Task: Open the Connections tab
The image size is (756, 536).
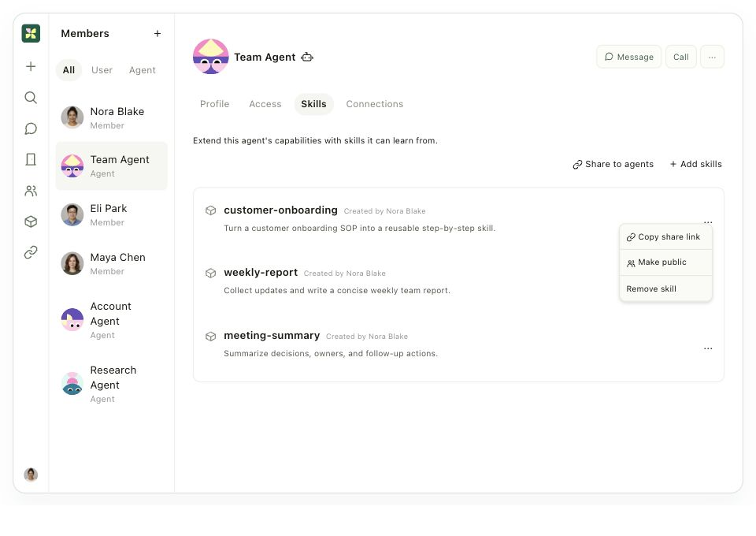Action: pos(375,104)
